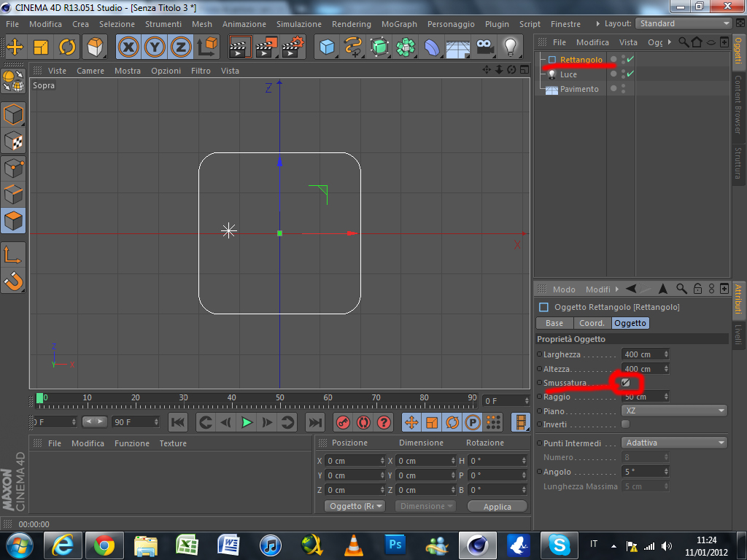Viewport: 747px width, 560px height.
Task: Select the Move tool in top toolbar
Action: click(15, 47)
